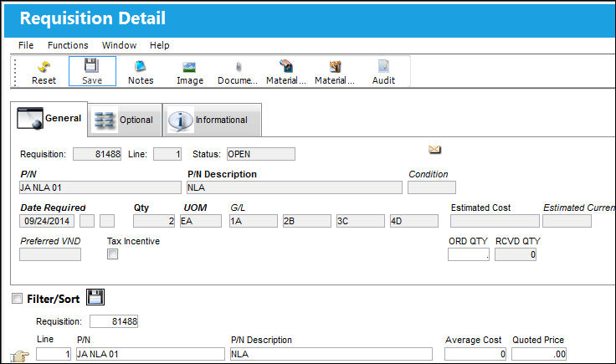Viewport: 616px width, 364px height.
Task: Click the Average Cost cell
Action: coord(475,354)
